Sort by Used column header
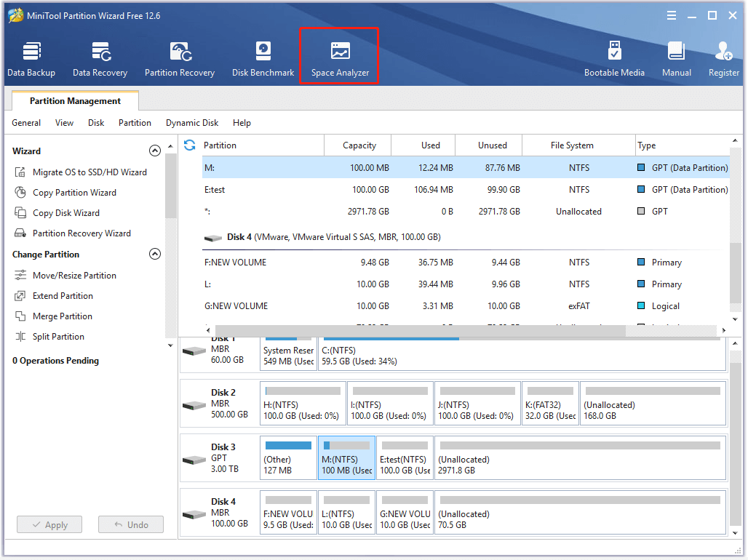Image resolution: width=748 pixels, height=560 pixels. 423,145
